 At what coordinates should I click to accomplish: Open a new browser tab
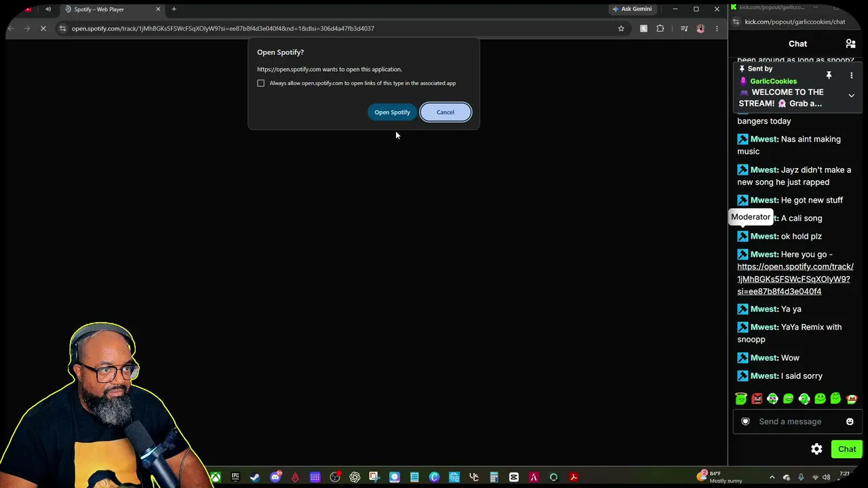[174, 9]
